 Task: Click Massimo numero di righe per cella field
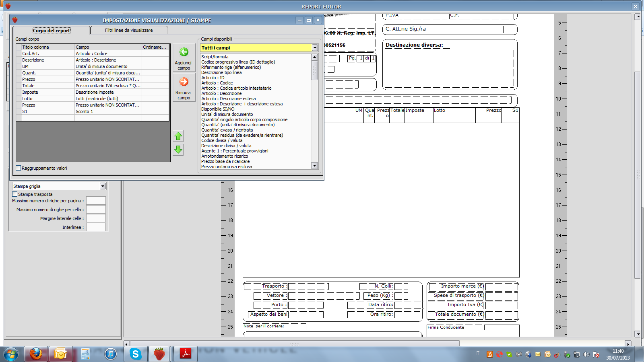[x=96, y=210]
